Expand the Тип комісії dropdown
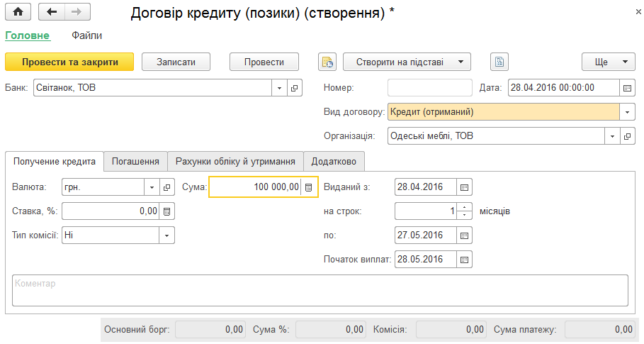Screen dimensions: 644x344 click(166, 235)
